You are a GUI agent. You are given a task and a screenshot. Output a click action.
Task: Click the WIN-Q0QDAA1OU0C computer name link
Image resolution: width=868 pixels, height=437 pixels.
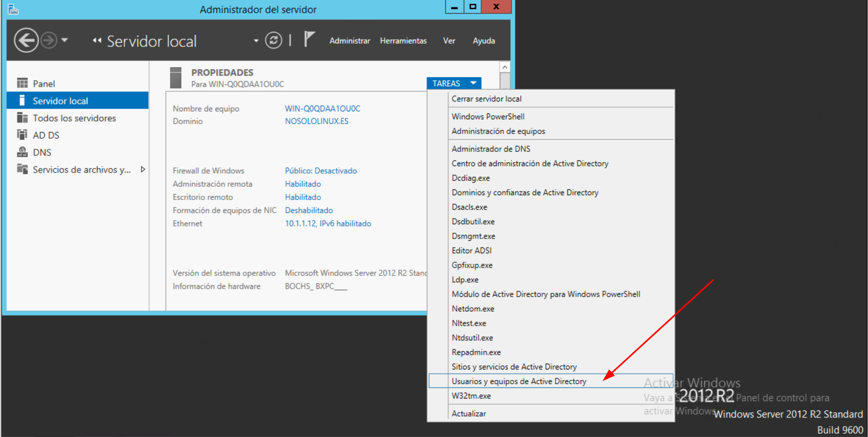(322, 108)
